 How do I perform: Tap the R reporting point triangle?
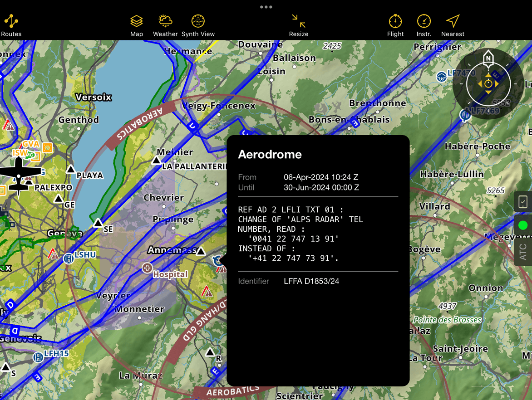pos(210,352)
